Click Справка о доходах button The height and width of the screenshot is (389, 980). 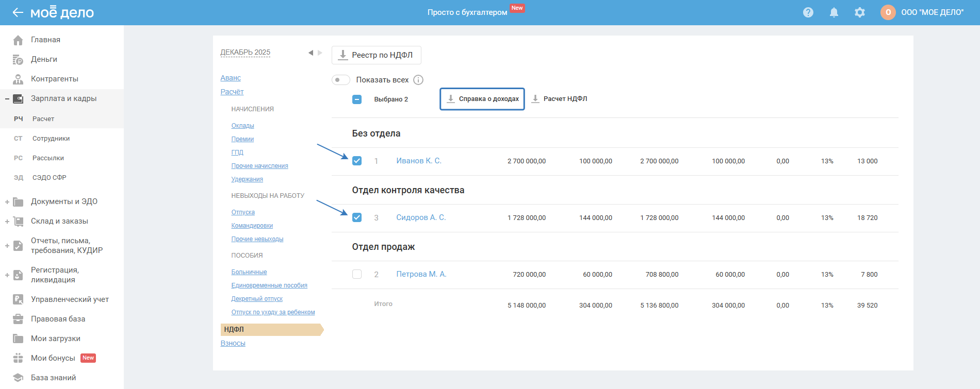click(x=482, y=99)
